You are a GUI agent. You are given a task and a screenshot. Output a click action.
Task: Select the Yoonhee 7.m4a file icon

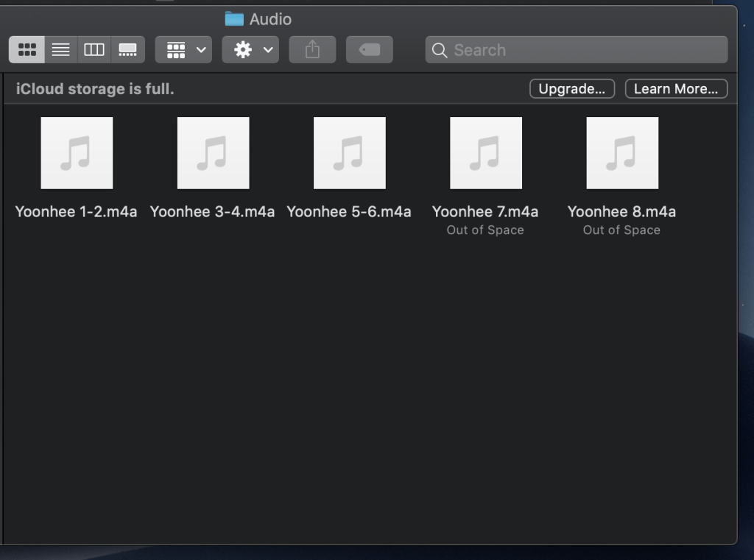pos(486,153)
